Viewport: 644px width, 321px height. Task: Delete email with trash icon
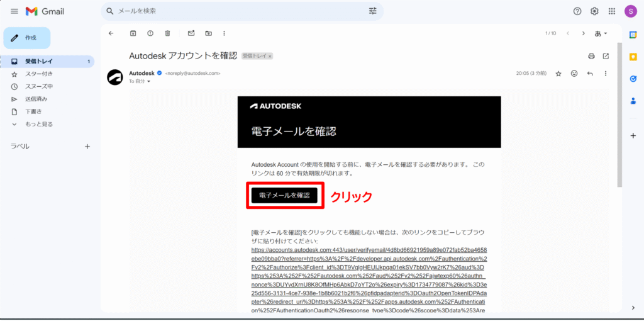[x=167, y=33]
